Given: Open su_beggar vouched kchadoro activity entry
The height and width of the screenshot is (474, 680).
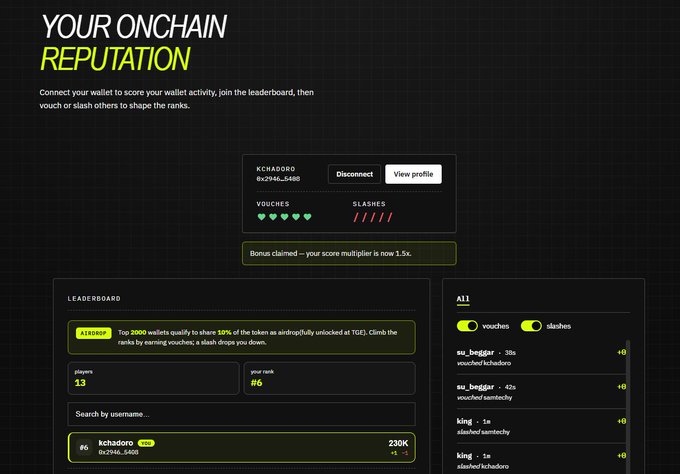Looking at the screenshot, I should pyautogui.click(x=541, y=357).
